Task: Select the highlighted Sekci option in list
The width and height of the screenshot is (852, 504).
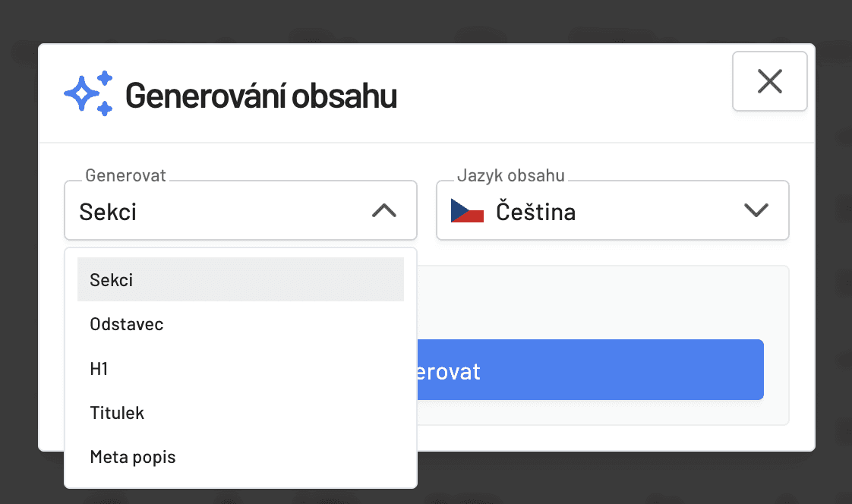Action: [241, 279]
